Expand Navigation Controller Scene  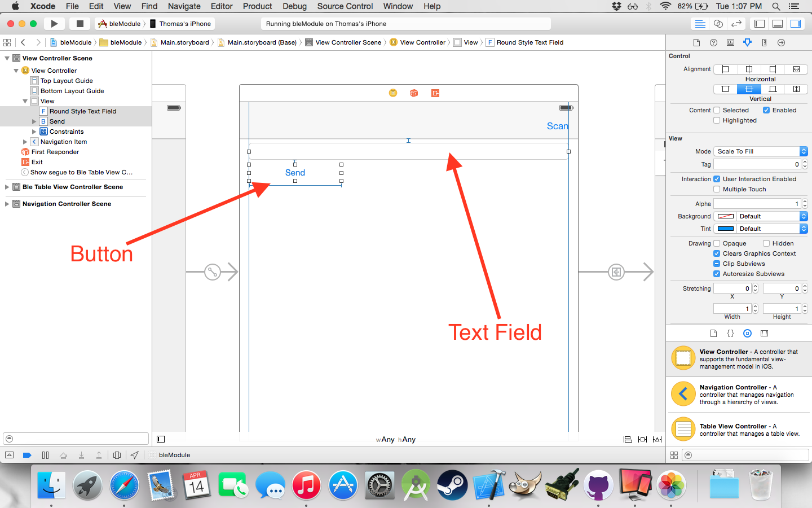[x=7, y=204]
